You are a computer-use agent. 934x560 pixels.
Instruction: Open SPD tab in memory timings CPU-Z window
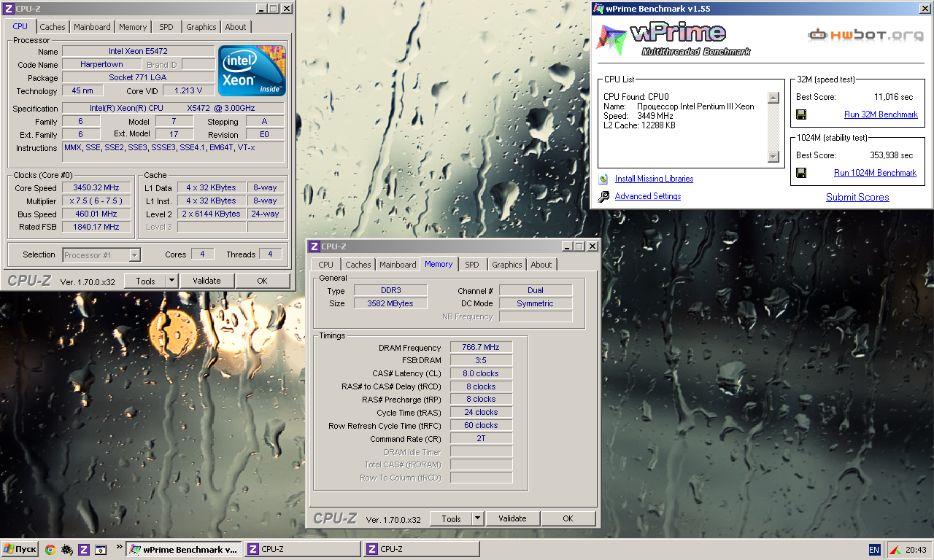472,265
